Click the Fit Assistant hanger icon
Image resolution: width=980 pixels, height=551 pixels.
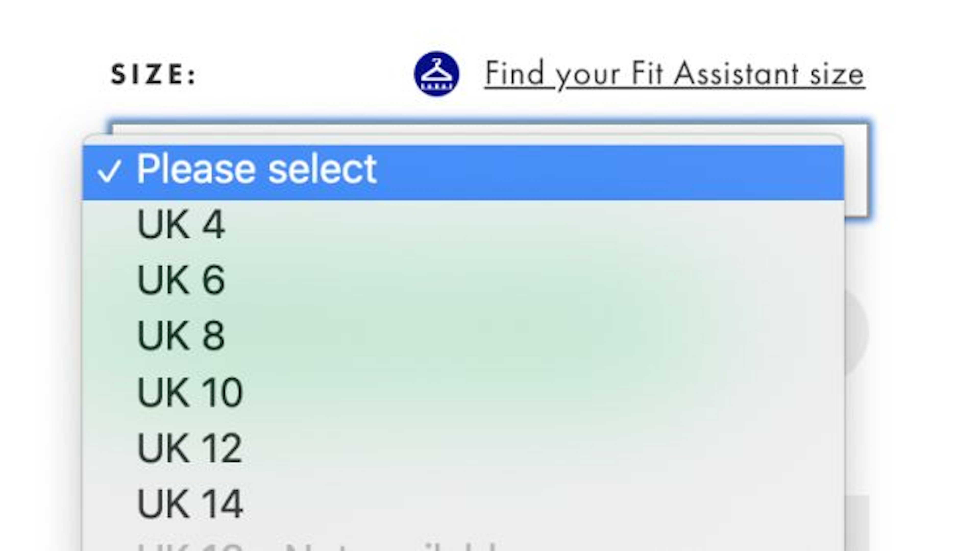(436, 74)
